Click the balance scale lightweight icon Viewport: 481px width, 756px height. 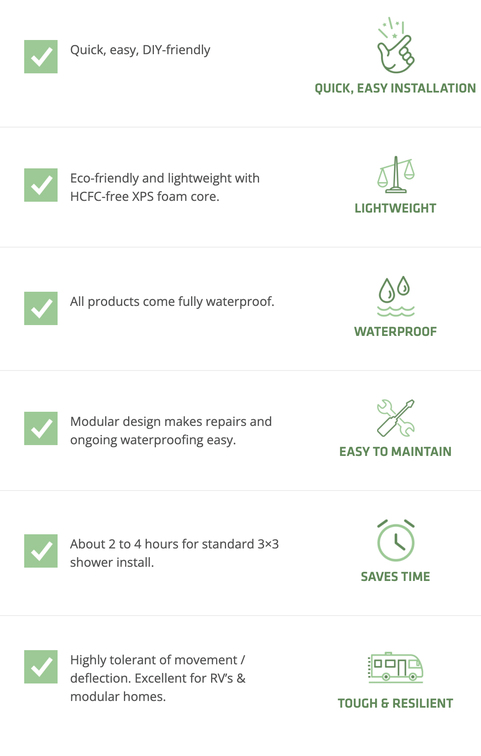click(x=396, y=174)
